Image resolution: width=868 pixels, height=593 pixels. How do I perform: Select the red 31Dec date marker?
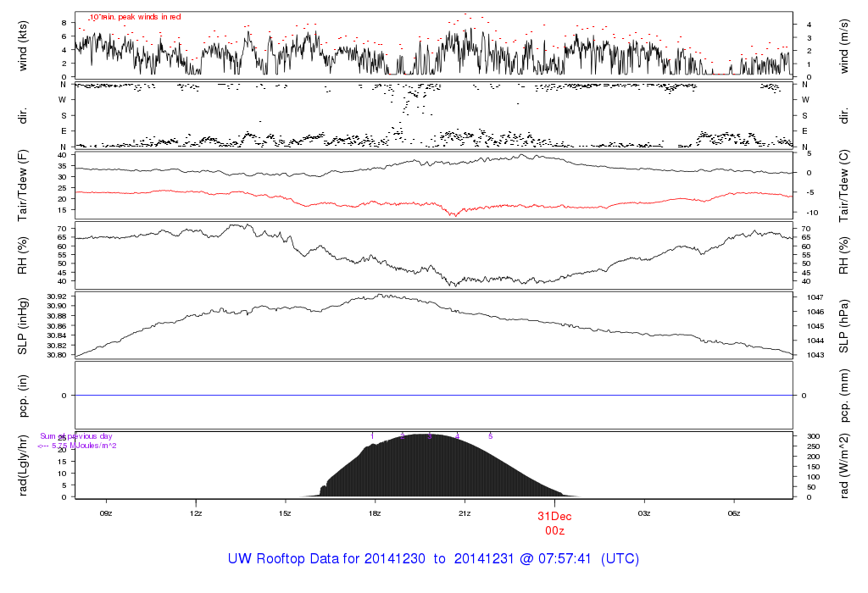pyautogui.click(x=554, y=515)
